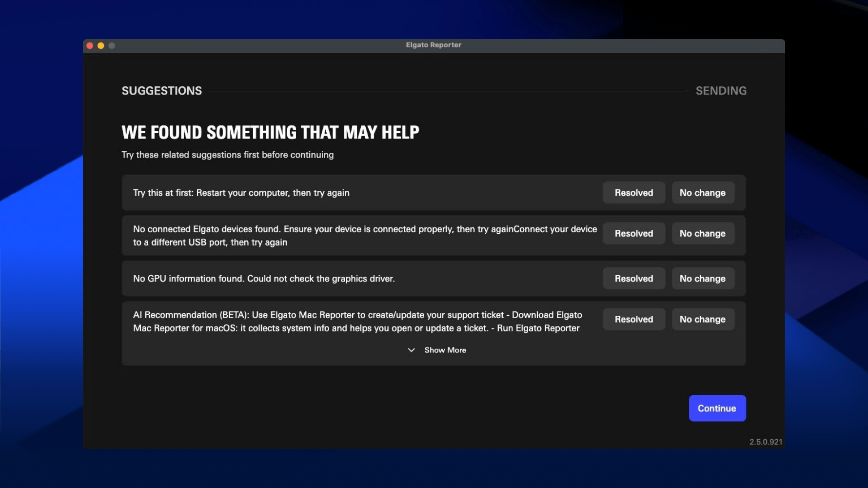This screenshot has height=488, width=868.
Task: Mark the no connected devices suggestion Resolved
Action: click(633, 233)
